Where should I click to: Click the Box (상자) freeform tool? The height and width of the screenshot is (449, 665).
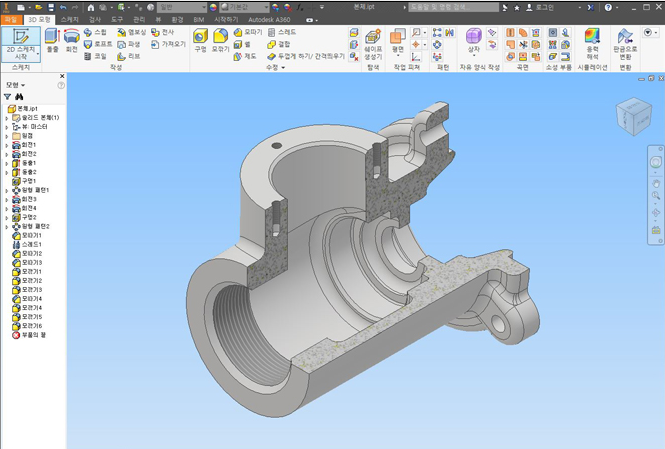click(x=474, y=41)
